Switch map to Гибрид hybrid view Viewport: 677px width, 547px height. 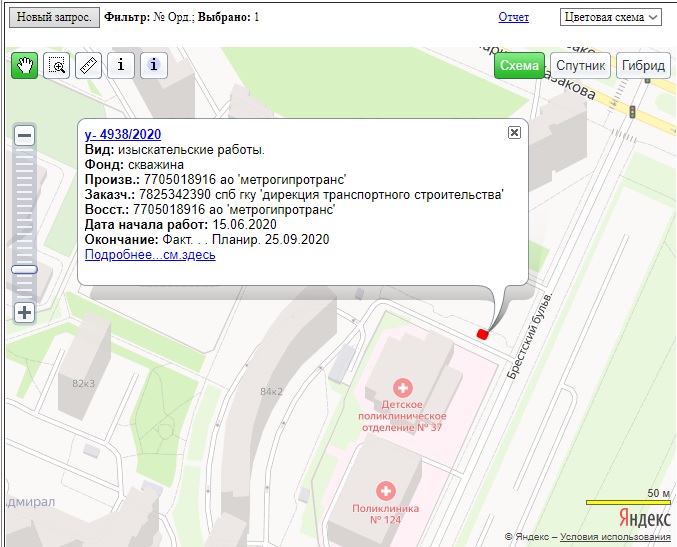(x=643, y=66)
